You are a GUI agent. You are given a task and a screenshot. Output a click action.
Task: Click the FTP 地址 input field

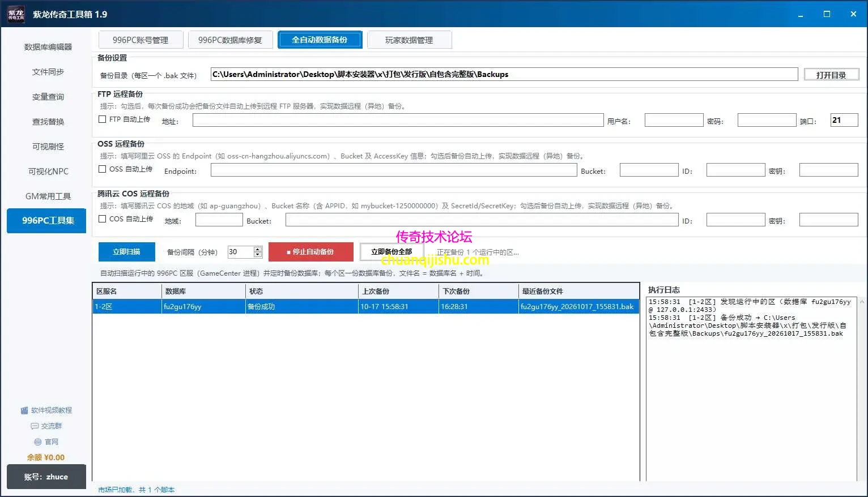(x=398, y=120)
